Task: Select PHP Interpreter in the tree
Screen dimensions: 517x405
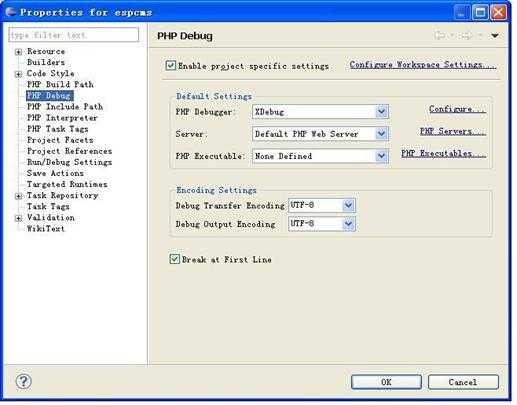Action: point(62,118)
